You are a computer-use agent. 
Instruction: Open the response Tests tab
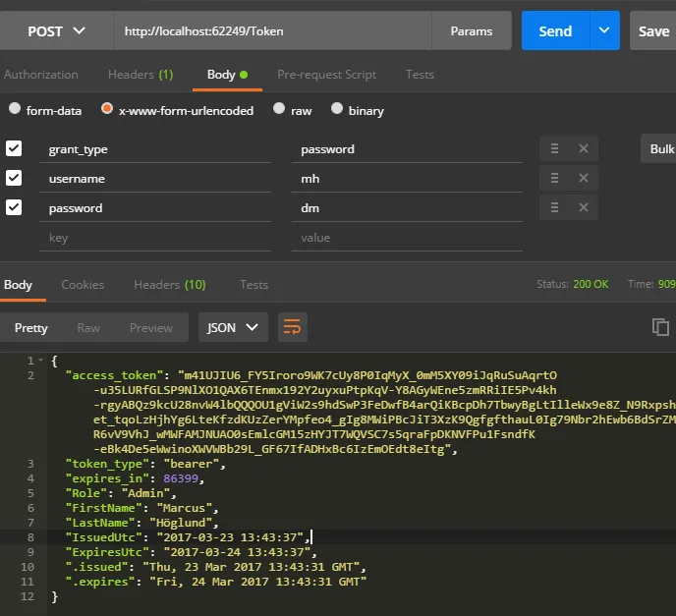253,285
